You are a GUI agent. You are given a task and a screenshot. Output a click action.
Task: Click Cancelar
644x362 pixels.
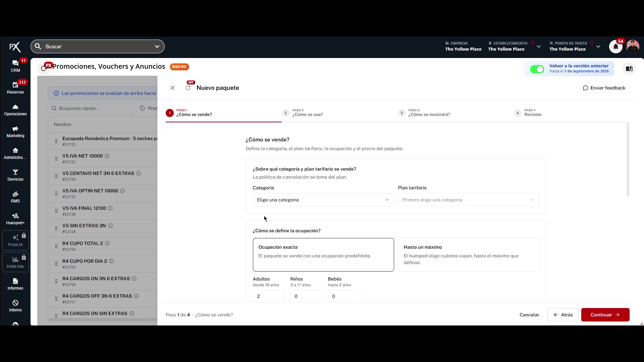tap(529, 315)
